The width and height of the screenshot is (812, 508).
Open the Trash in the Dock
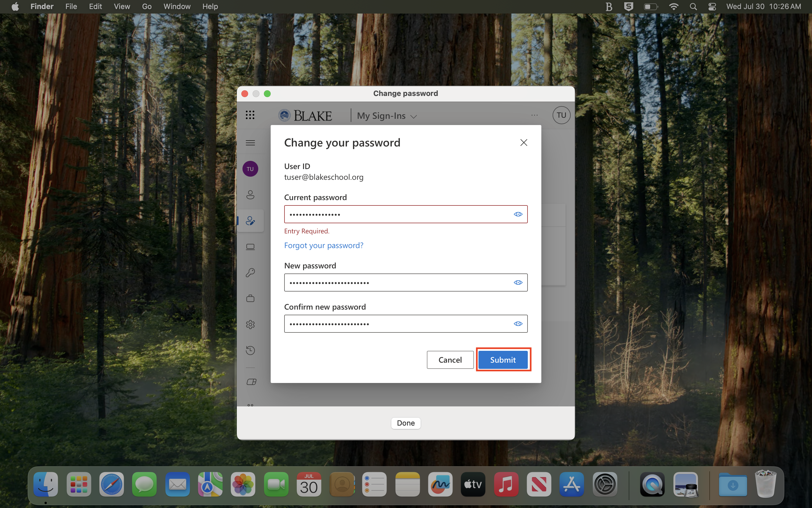click(766, 484)
